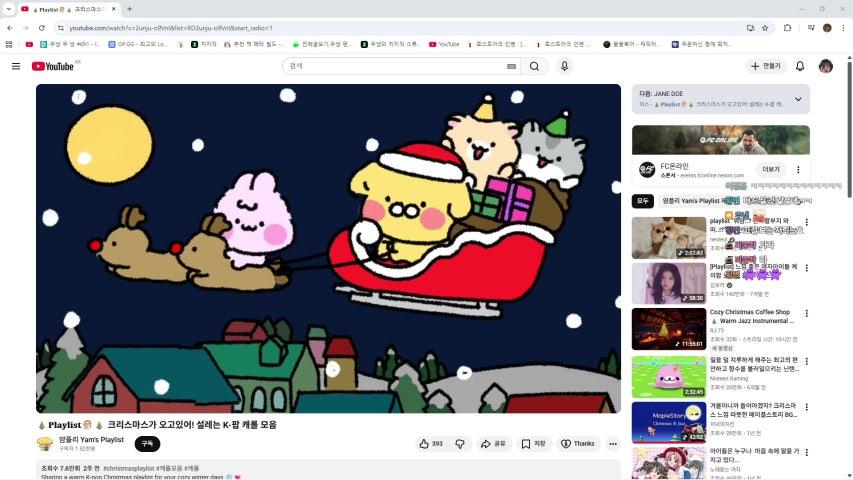Reload the current page
The image size is (853, 480).
click(42, 28)
